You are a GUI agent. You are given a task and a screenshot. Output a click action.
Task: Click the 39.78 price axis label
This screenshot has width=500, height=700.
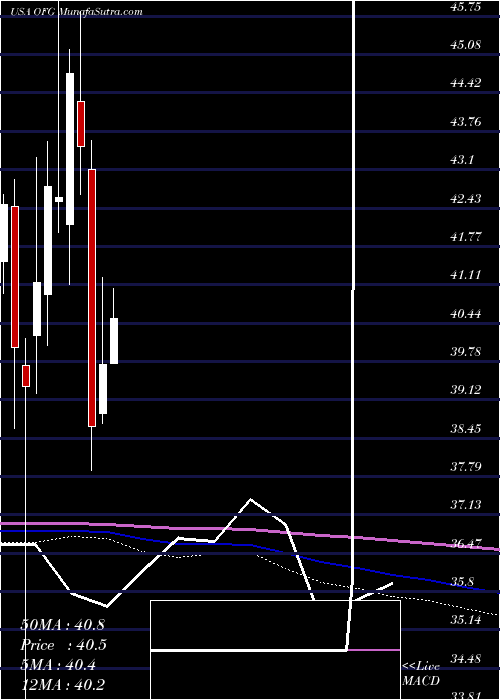(x=466, y=352)
